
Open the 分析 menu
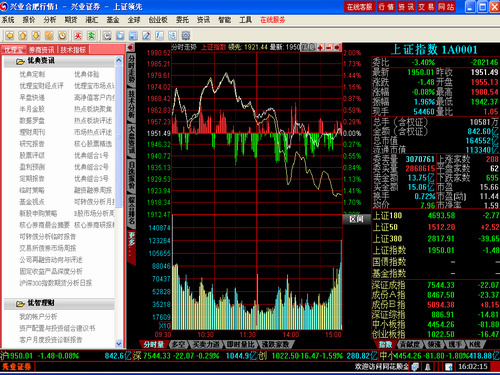coord(50,20)
